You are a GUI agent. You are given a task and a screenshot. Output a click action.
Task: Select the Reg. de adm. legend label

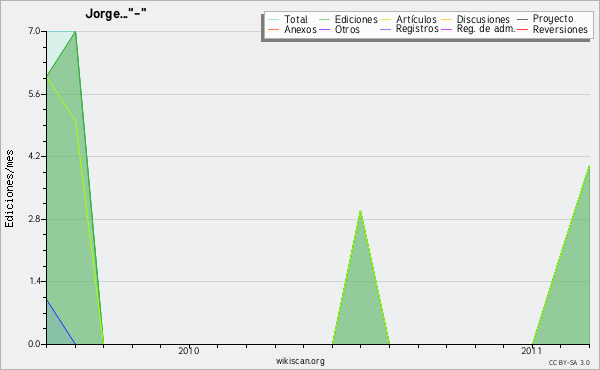pyautogui.click(x=486, y=29)
